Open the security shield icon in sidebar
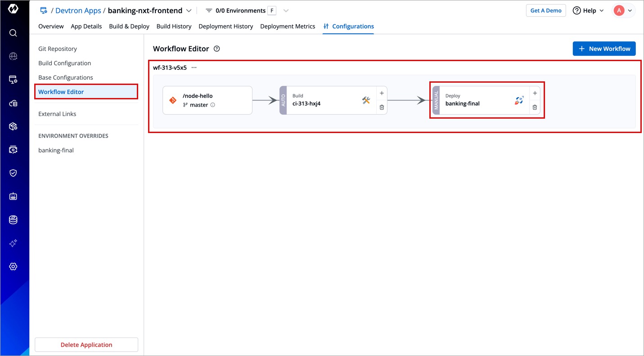 13,173
